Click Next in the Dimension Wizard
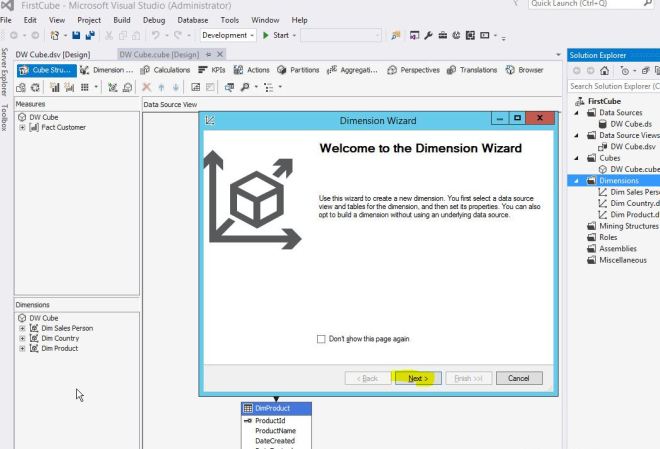This screenshot has width=660, height=449. point(419,378)
